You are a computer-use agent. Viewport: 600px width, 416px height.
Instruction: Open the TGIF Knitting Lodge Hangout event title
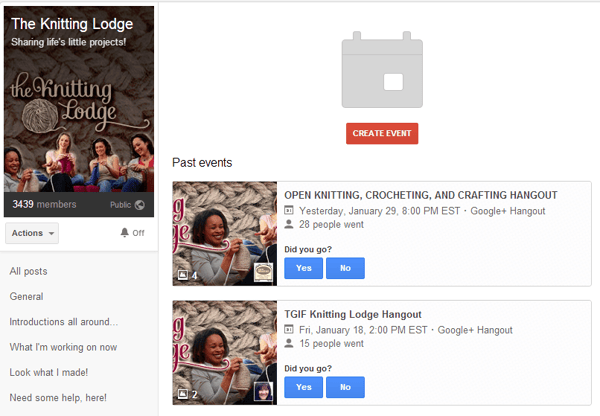click(352, 314)
